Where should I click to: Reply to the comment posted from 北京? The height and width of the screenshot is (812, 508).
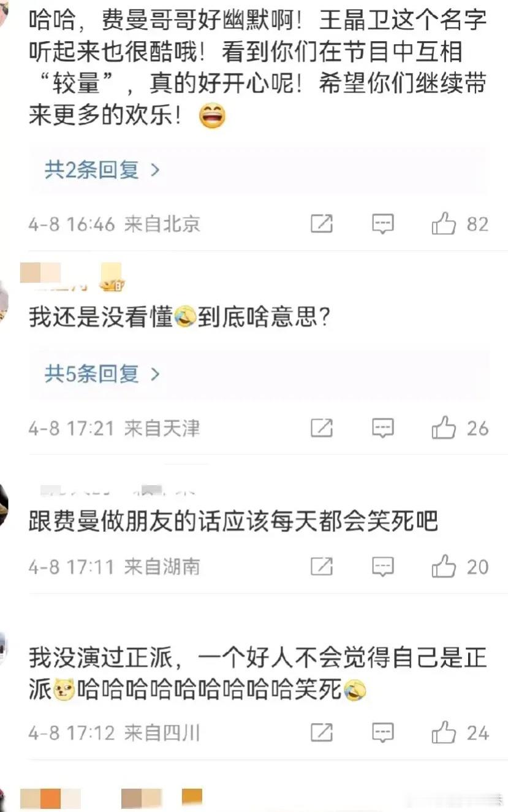(383, 224)
